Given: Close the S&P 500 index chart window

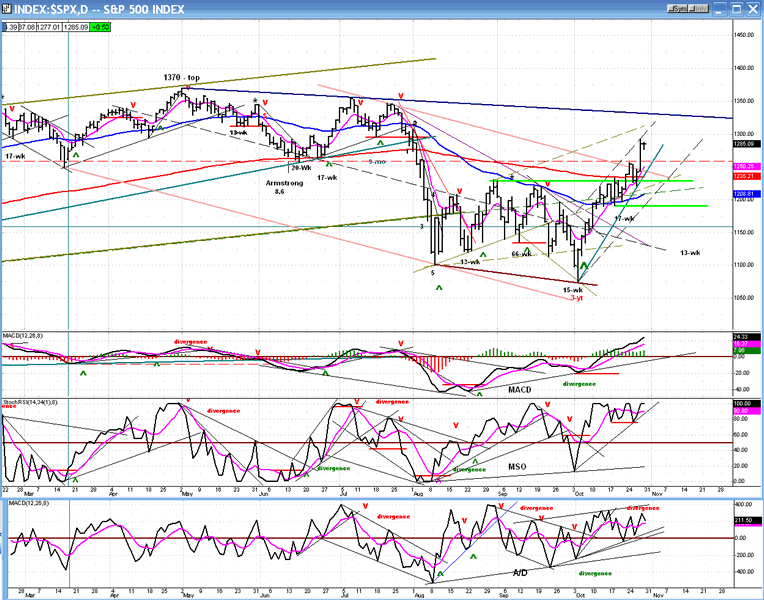Looking at the screenshot, I should (x=753, y=9).
